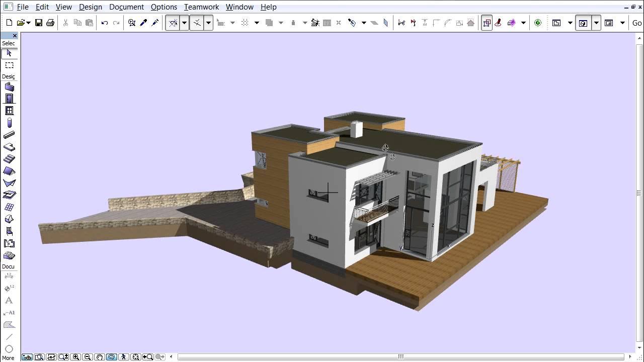The width and height of the screenshot is (644, 362).
Task: Select the Circle arc tool
Action: click(x=9, y=349)
